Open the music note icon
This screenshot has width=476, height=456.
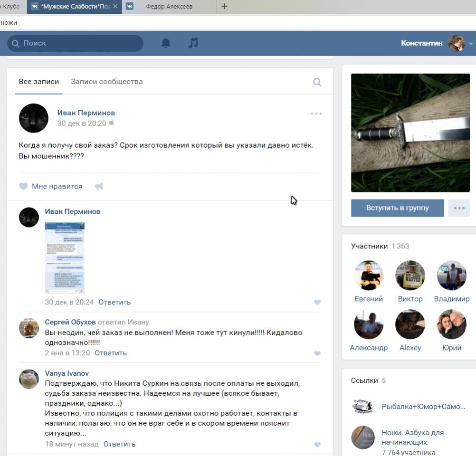(x=193, y=43)
